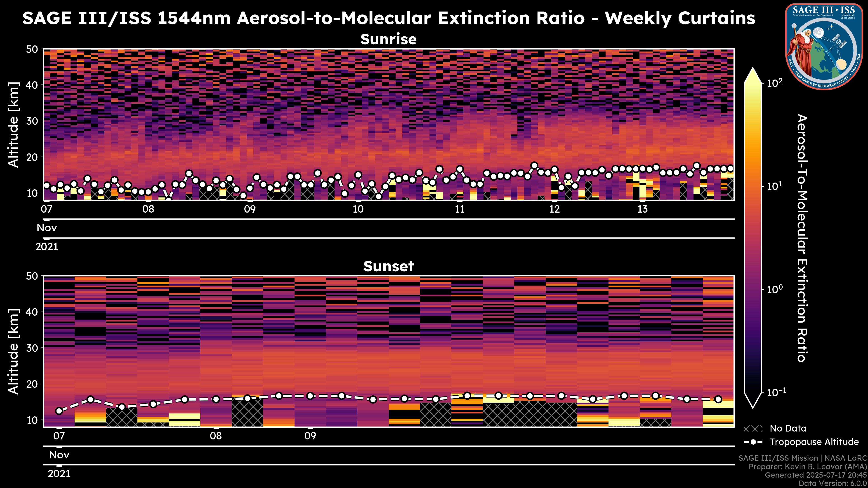Click the 09 date tick under Sunset
868x488 pixels.
[310, 436]
